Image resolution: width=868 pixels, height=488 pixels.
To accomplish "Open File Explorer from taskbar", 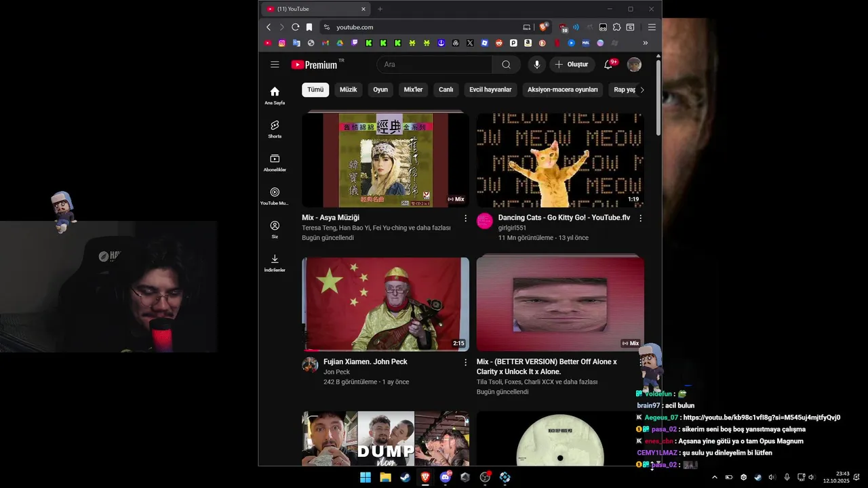I will tap(385, 477).
